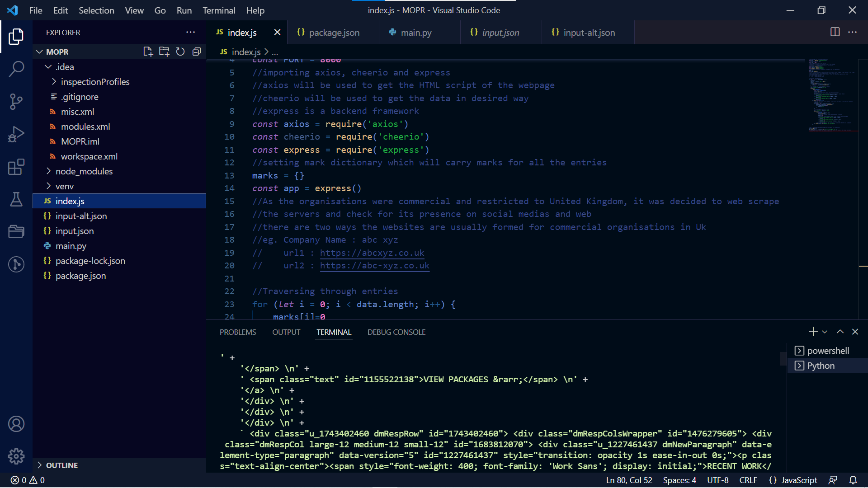Viewport: 868px width, 488px height.
Task: Refresh the MOPR explorer tree
Action: [180, 52]
